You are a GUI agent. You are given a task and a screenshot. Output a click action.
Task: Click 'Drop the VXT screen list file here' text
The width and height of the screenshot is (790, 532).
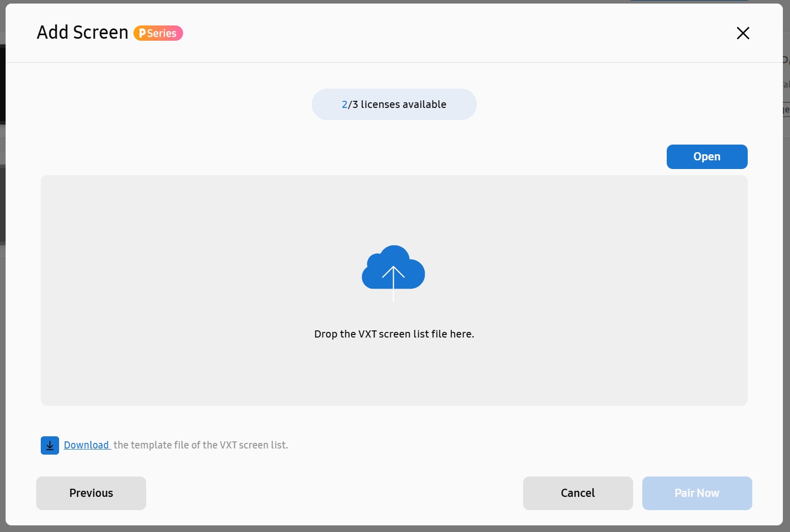point(394,334)
